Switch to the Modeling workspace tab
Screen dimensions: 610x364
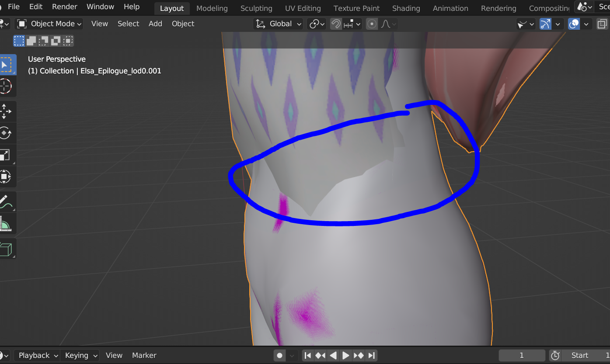[212, 8]
